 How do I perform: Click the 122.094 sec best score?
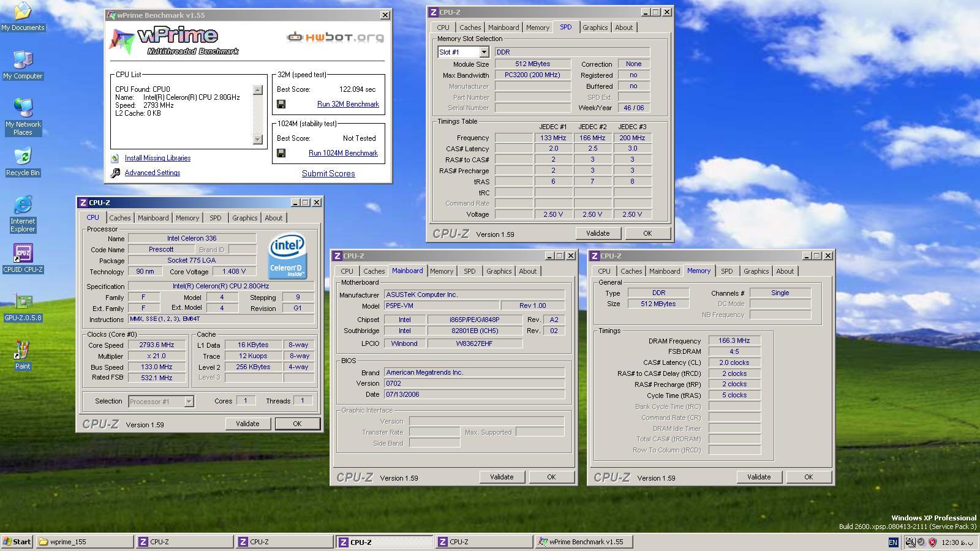point(358,89)
